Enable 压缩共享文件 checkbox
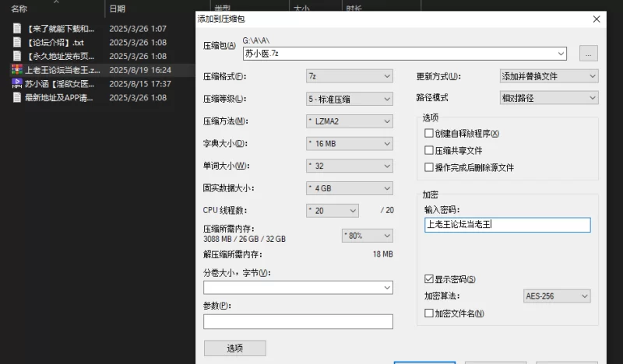 429,150
